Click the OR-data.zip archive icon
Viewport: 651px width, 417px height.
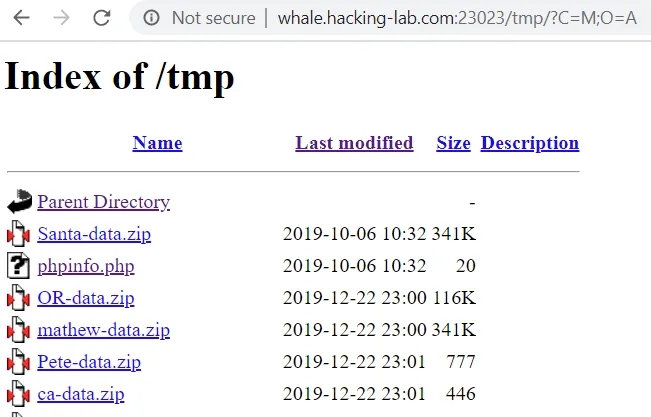(19, 298)
